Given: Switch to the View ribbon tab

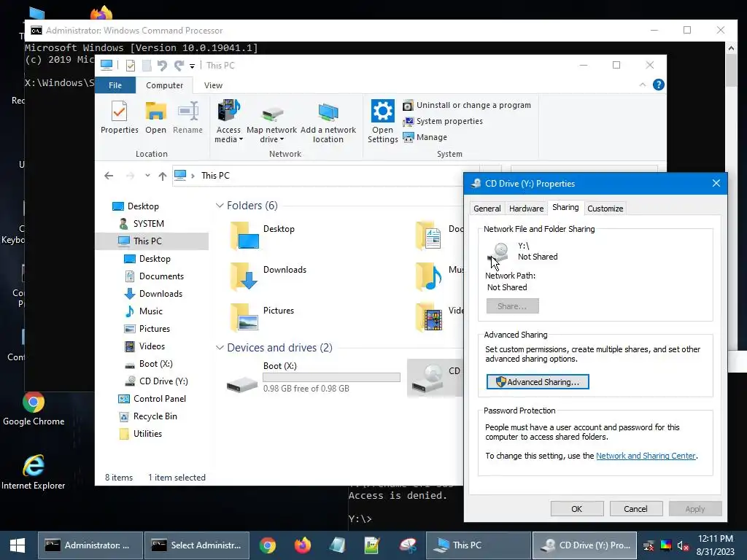Looking at the screenshot, I should click(x=213, y=85).
